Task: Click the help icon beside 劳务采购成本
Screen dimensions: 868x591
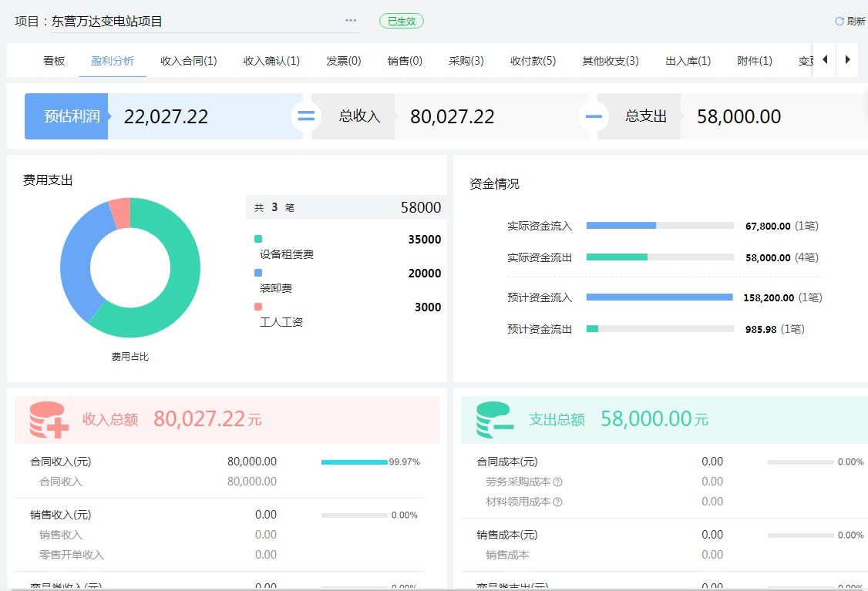Action: [557, 482]
